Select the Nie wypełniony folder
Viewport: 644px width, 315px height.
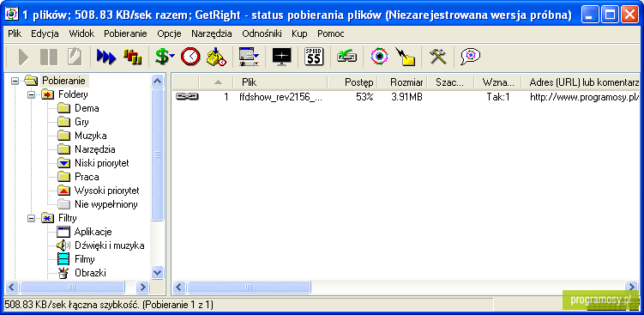106,204
